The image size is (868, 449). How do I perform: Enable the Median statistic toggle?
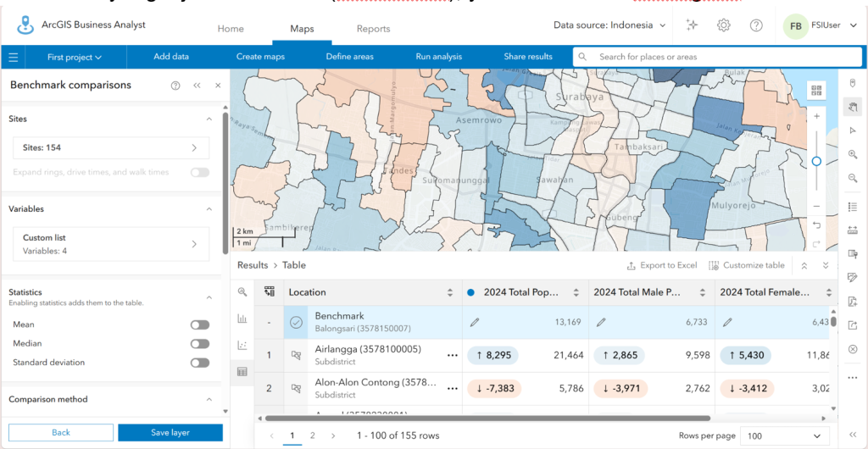click(200, 344)
